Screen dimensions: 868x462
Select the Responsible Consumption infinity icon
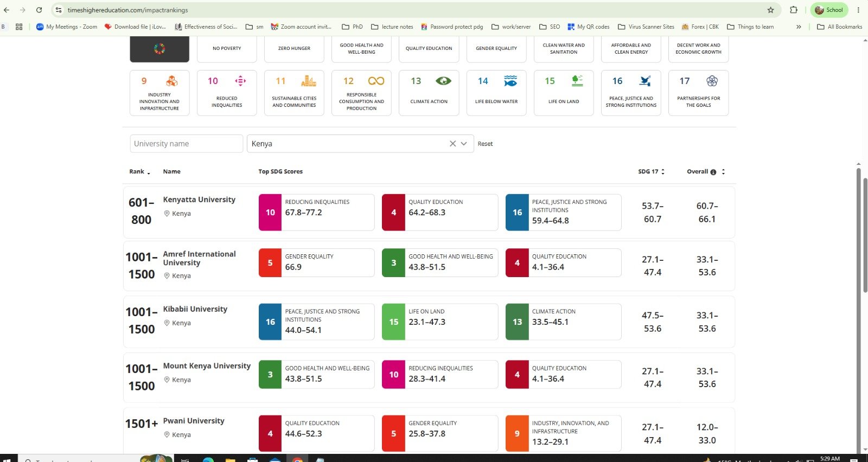pos(376,81)
